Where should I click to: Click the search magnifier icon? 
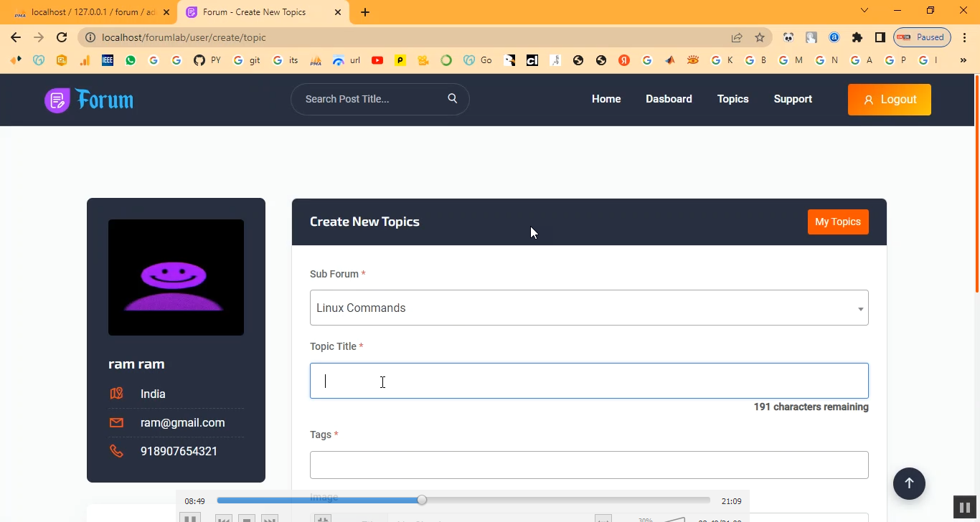[452, 99]
